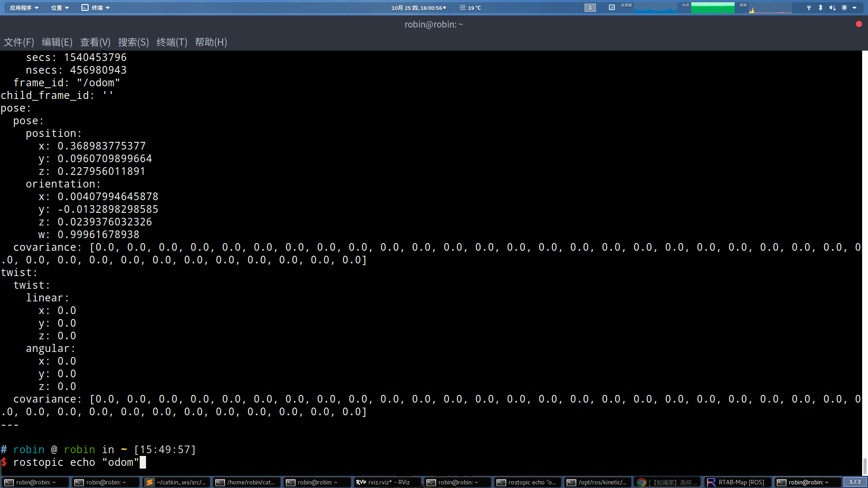Image resolution: width=868 pixels, height=488 pixels.
Task: Switch to rostopic echo terminal in taskbar
Action: click(x=527, y=482)
